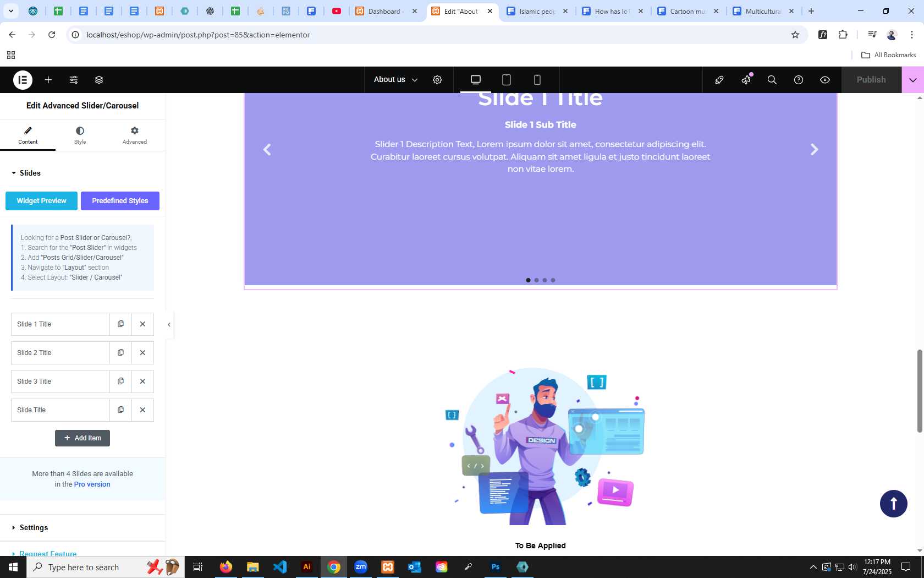The image size is (924, 578).
Task: Open Site Settings sliders icon
Action: [74, 80]
